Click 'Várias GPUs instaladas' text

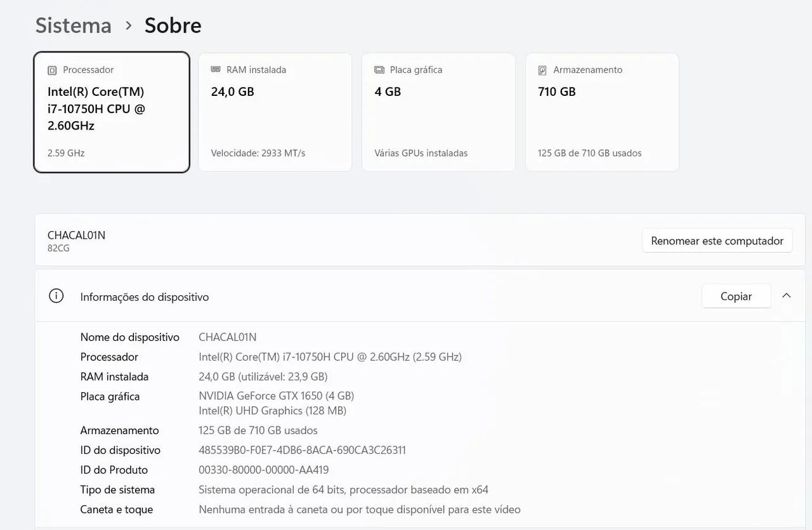pos(421,153)
